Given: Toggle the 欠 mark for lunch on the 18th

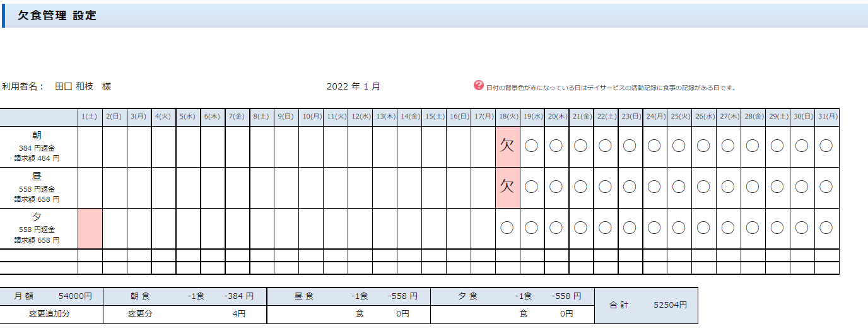Looking at the screenshot, I should [507, 187].
